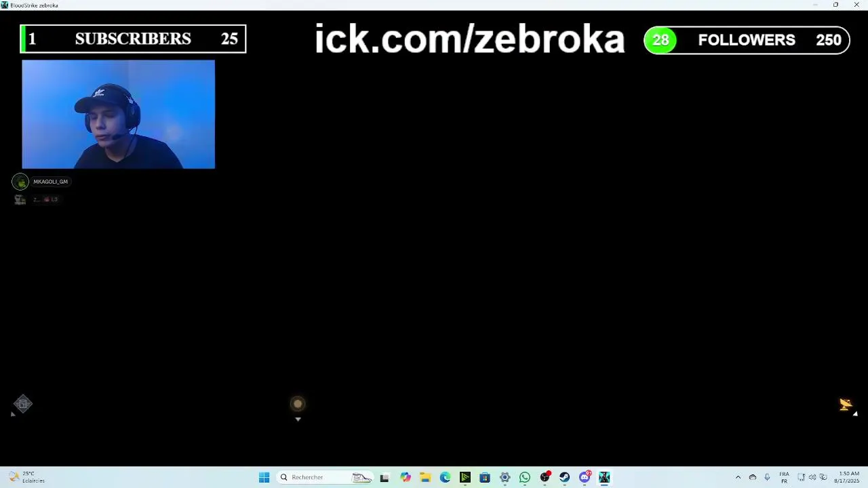Launch Microsoft Edge from the taskbar
Viewport: 868px width, 488px height.
coord(445,477)
